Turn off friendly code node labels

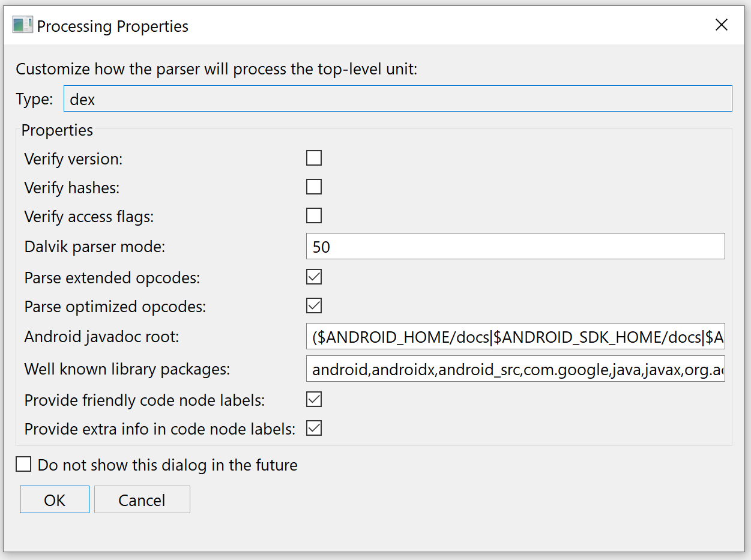coord(314,399)
